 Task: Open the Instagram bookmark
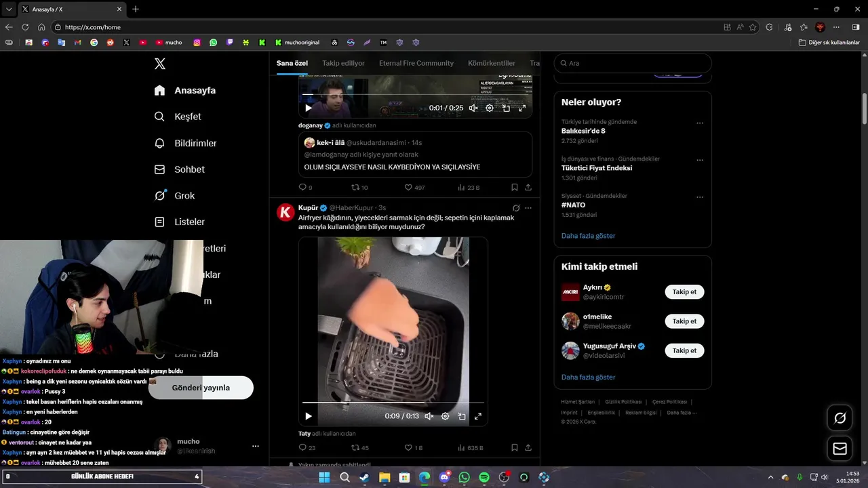[197, 42]
